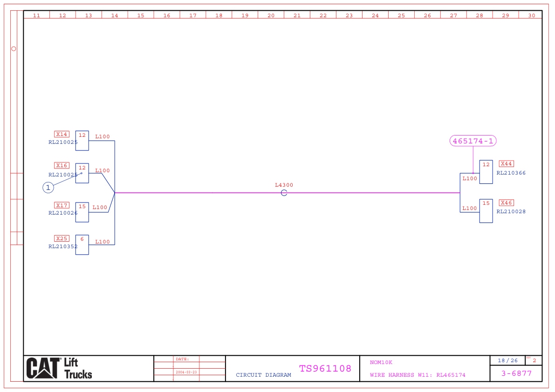Select the X46 connector tag
Viewport: 555px width, 392px height.
pyautogui.click(x=506, y=203)
